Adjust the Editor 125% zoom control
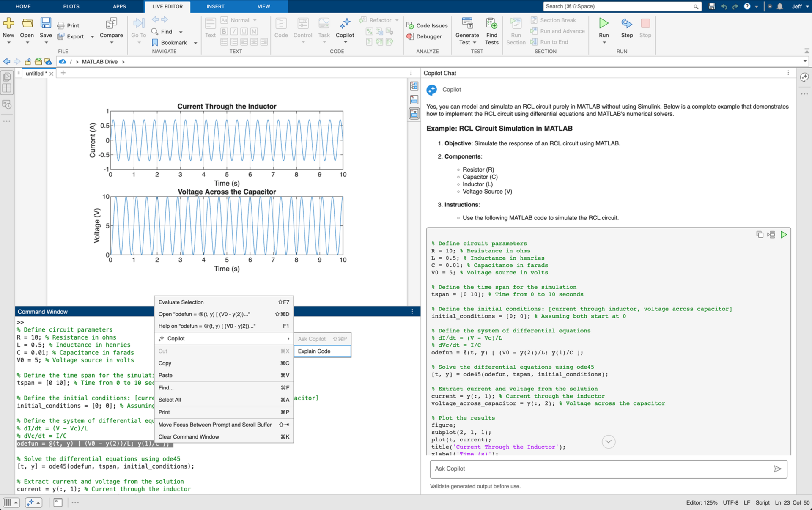 point(702,503)
